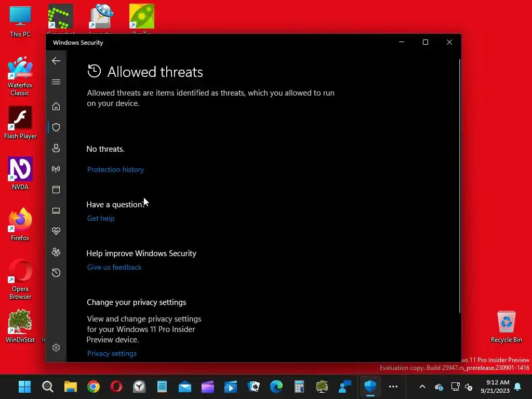
Task: Minimize the Windows Security window
Action: (x=402, y=42)
